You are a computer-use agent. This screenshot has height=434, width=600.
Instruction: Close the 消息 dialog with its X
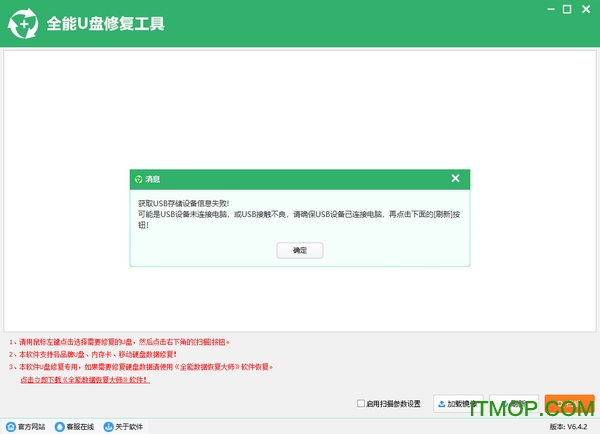(455, 178)
